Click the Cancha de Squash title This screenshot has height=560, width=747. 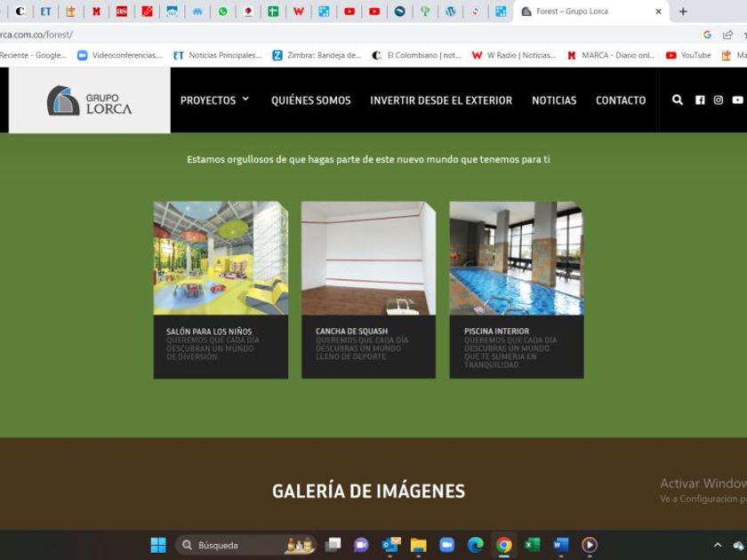(x=351, y=331)
